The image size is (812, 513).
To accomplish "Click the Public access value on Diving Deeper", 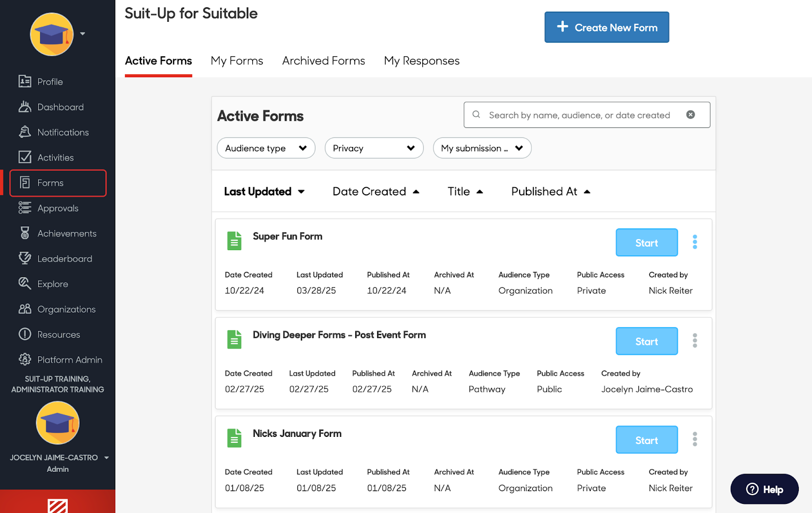I will (549, 389).
